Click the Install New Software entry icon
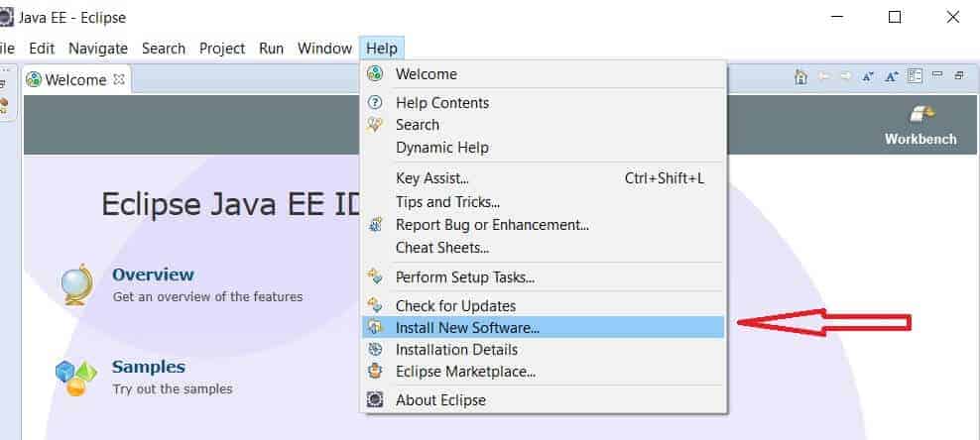 [x=374, y=327]
